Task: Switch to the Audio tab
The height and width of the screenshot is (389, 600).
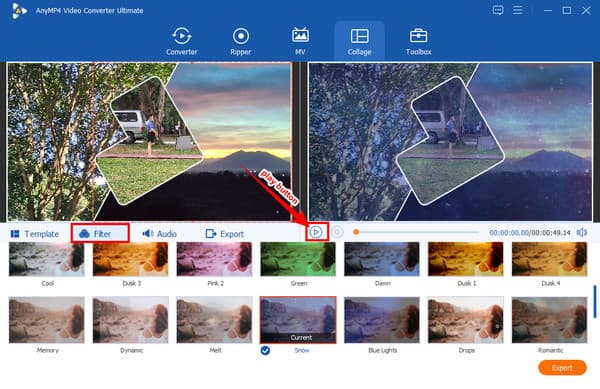Action: point(160,233)
